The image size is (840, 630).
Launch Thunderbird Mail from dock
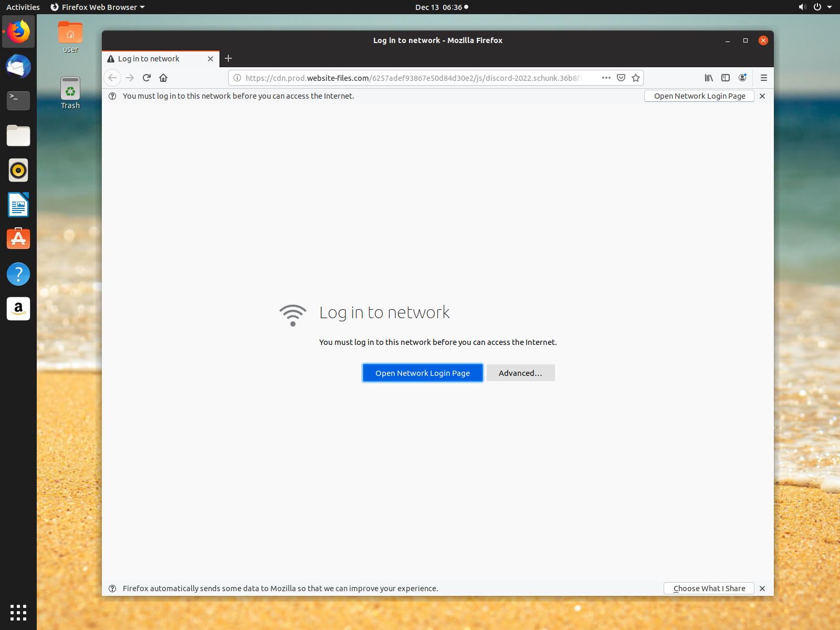(18, 67)
